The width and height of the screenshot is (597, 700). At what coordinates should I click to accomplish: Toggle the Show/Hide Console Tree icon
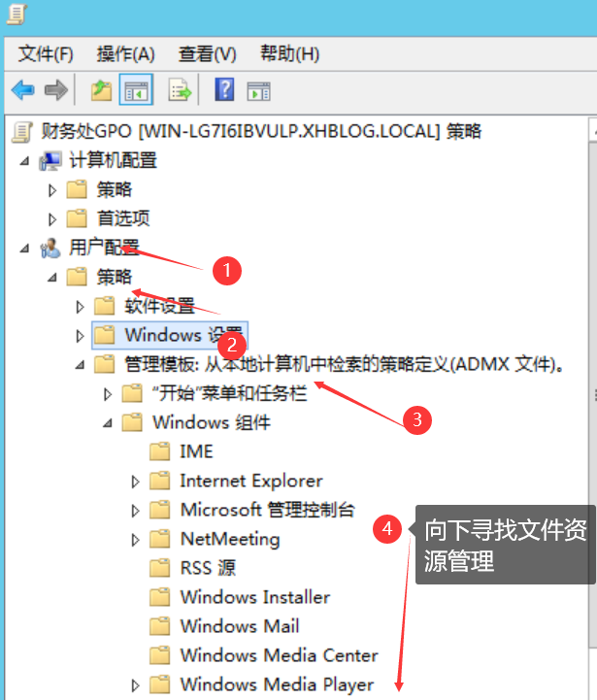[x=136, y=89]
